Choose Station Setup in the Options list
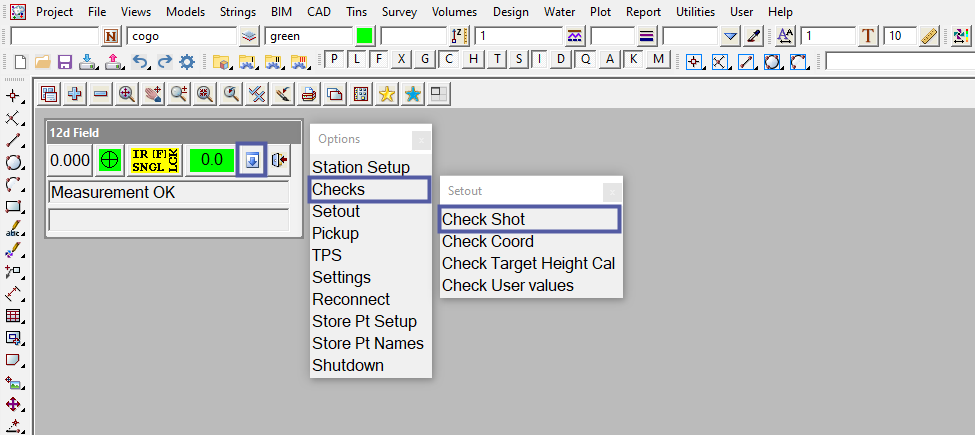Screen dimensions: 975x435 pyautogui.click(x=361, y=167)
